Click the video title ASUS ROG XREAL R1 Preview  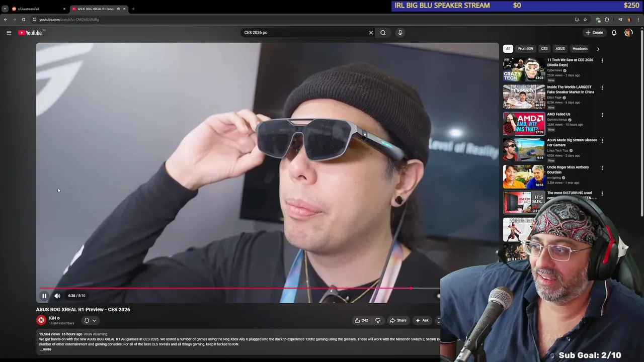[x=83, y=309]
